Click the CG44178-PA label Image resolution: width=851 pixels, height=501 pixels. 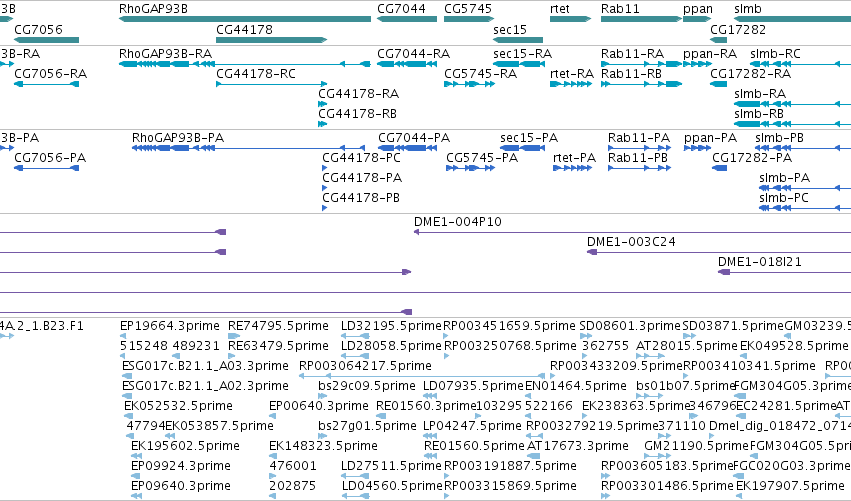(x=362, y=177)
